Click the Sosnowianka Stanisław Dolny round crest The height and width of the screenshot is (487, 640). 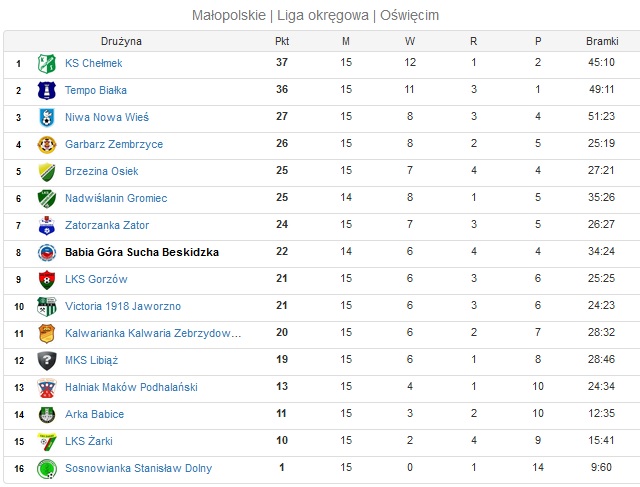[x=47, y=469]
